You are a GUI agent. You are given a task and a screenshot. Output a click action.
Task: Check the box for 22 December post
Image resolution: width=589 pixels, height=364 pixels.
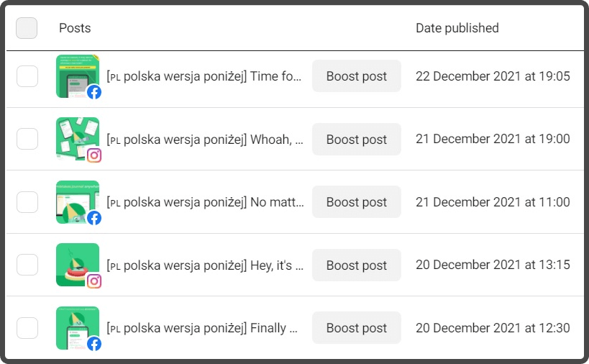coord(27,76)
